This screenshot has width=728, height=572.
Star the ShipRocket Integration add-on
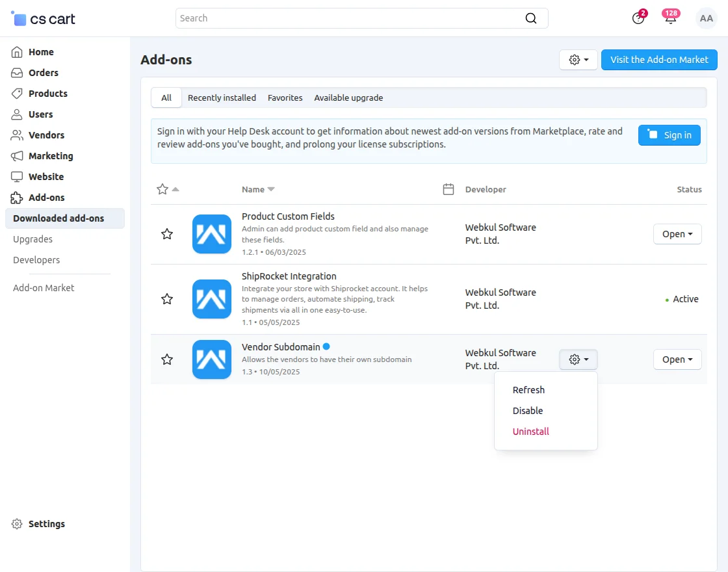(167, 298)
